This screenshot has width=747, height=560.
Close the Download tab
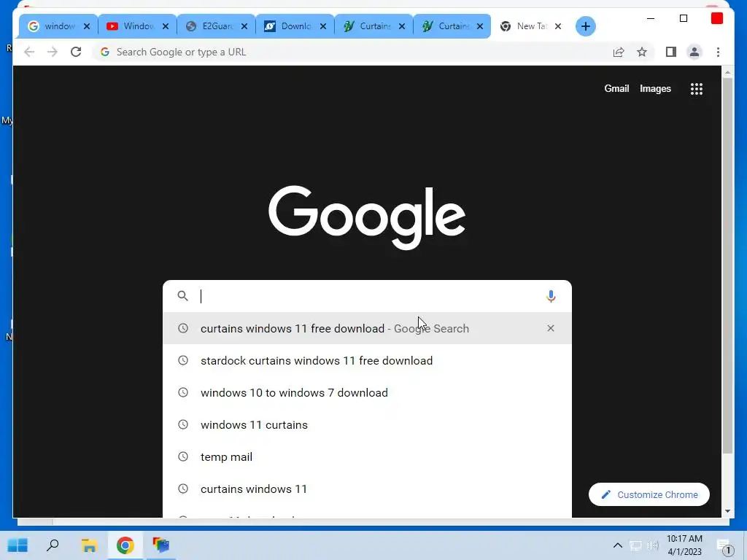pos(323,26)
